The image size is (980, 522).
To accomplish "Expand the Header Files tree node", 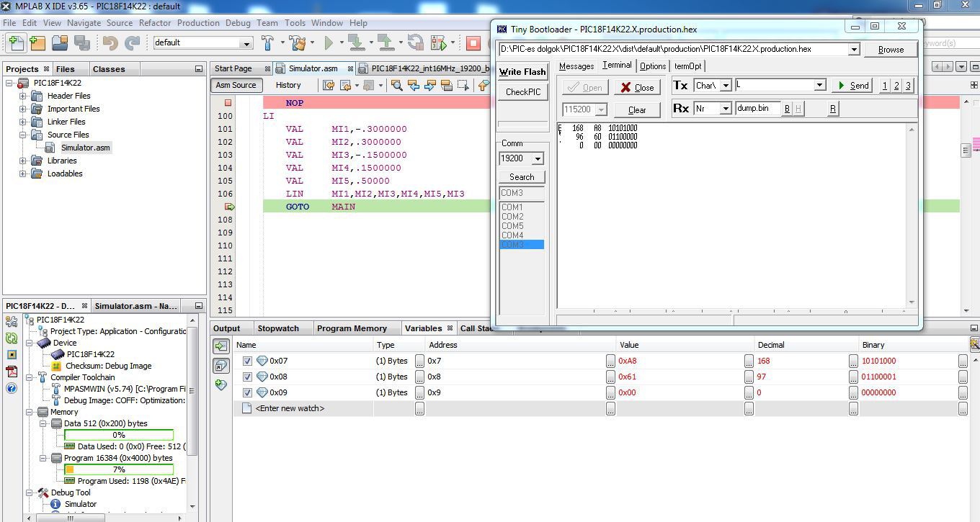I will click(23, 96).
